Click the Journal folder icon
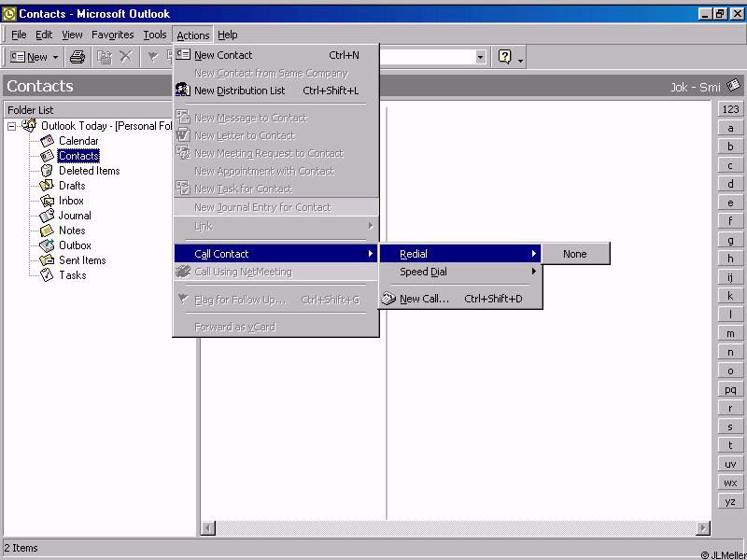The width and height of the screenshot is (747, 560). 47,216
